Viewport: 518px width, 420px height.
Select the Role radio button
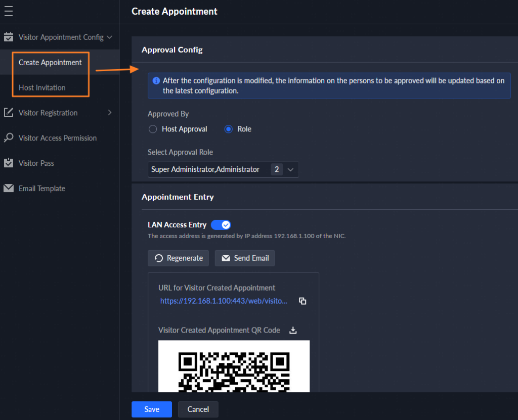tap(228, 129)
